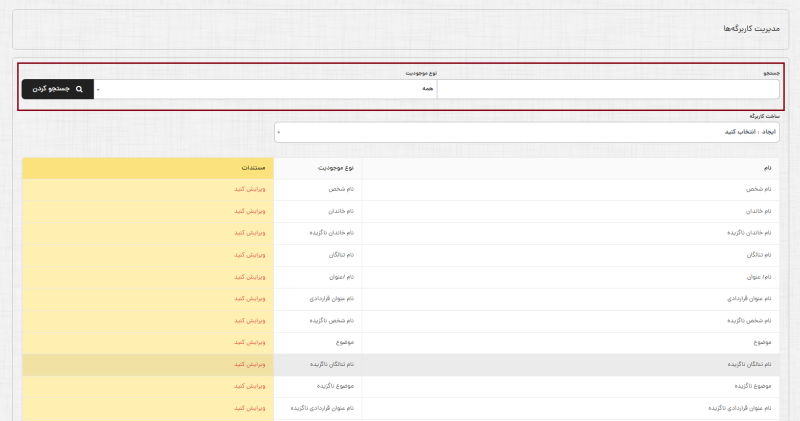Click ویرایش کنید for the نام عنوان قراردادی ناگزیده row

tap(251, 408)
